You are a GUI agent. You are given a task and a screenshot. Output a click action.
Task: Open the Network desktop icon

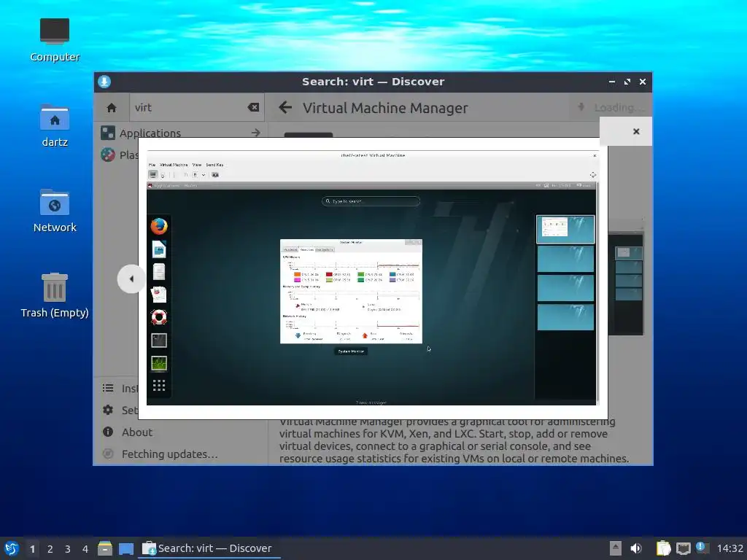click(54, 211)
